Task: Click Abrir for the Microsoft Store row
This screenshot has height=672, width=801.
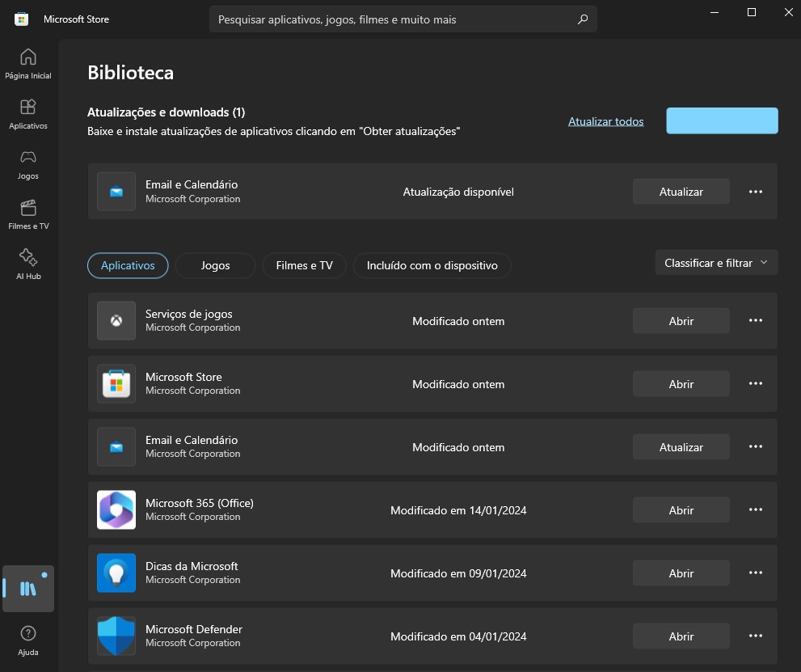Action: tap(681, 384)
